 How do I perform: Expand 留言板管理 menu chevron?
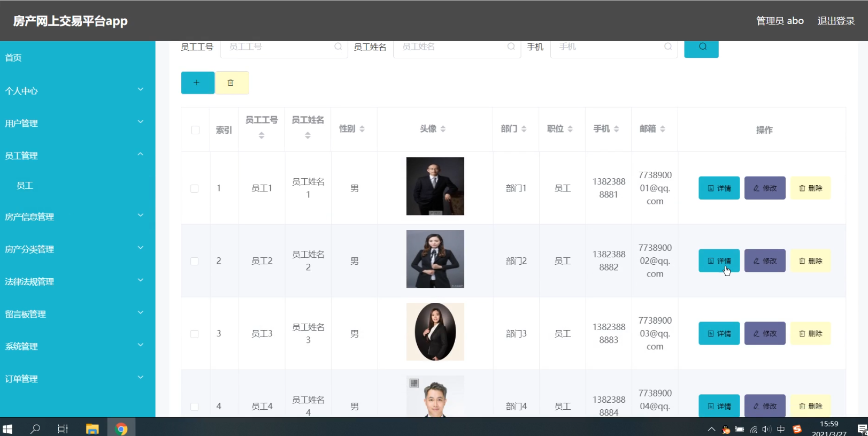pos(141,312)
